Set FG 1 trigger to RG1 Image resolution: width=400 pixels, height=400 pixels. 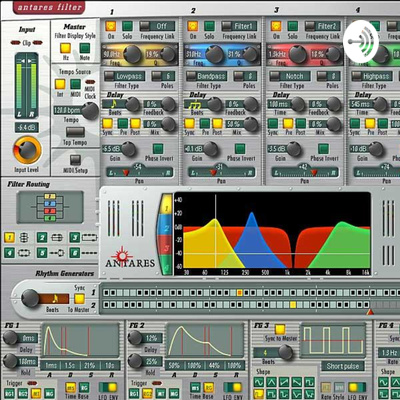(9, 394)
